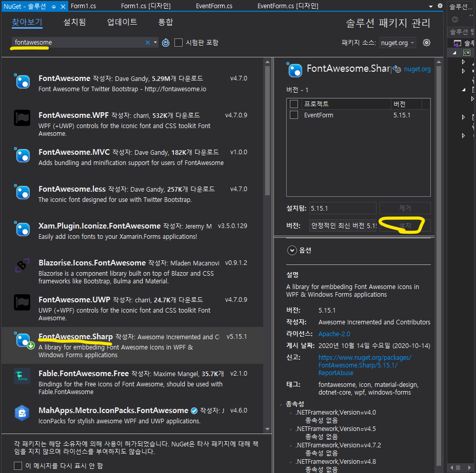Screen dimensions: 476x473
Task: Click in the package search field
Action: [x=79, y=43]
